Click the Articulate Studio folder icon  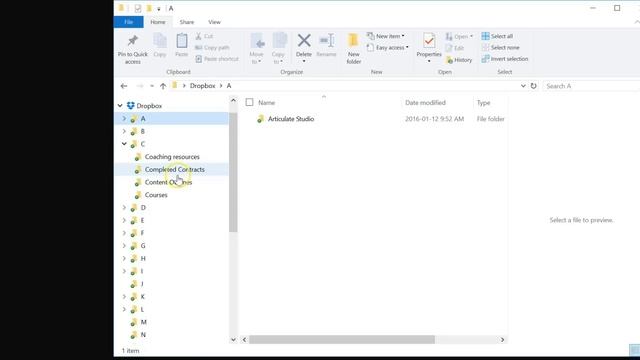(260, 119)
